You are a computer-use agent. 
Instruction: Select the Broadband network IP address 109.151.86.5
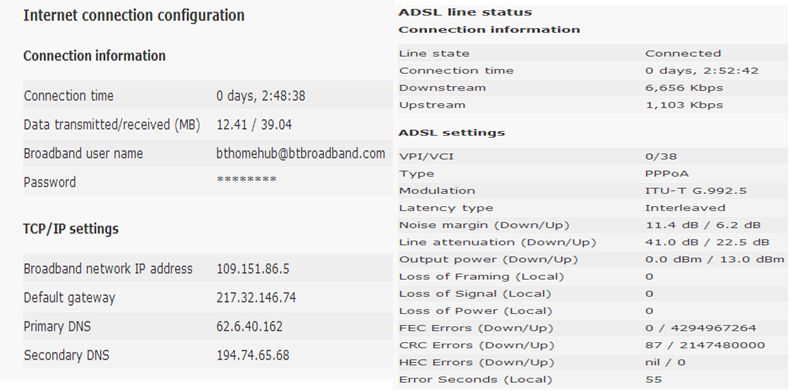pos(253,269)
